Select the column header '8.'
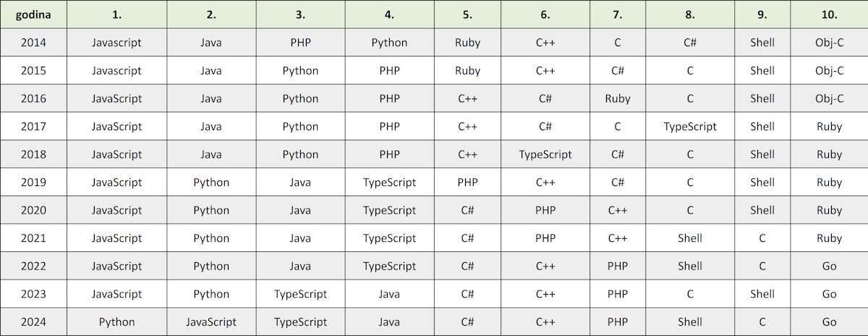This screenshot has height=336, width=868. [x=690, y=14]
